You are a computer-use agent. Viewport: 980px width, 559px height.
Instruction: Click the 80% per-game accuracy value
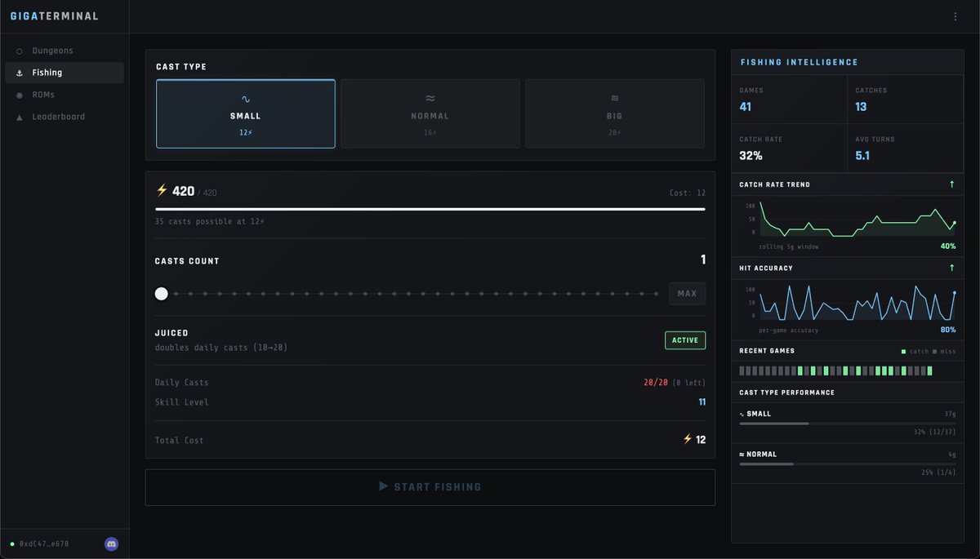948,330
